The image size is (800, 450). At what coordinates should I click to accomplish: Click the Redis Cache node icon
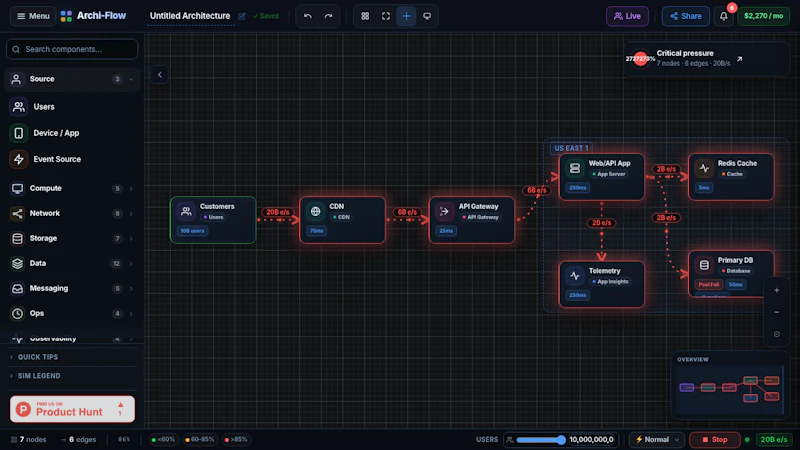coord(704,168)
